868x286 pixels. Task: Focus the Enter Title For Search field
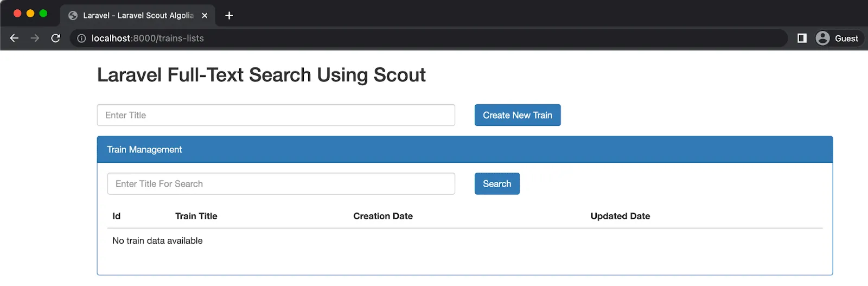click(281, 183)
